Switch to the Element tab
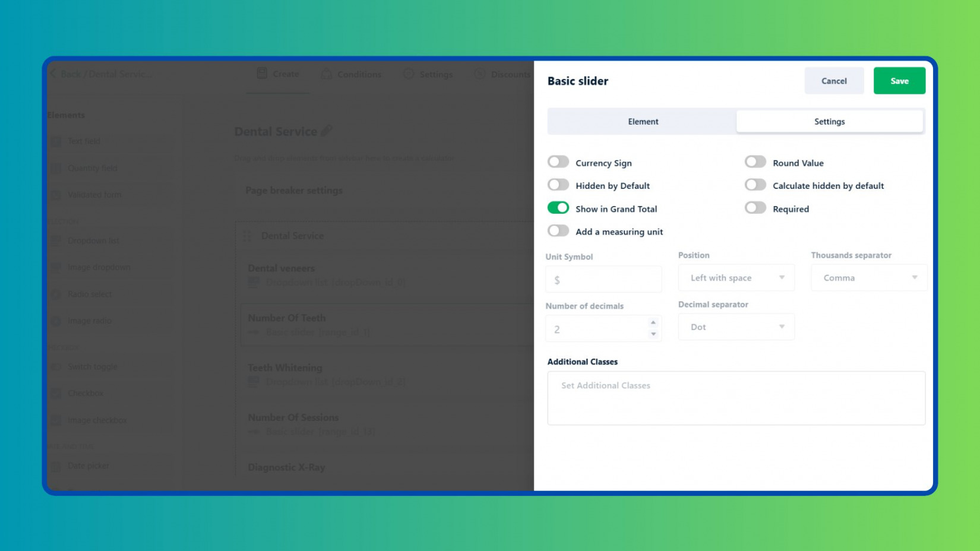Viewport: 980px width, 551px height. click(643, 121)
